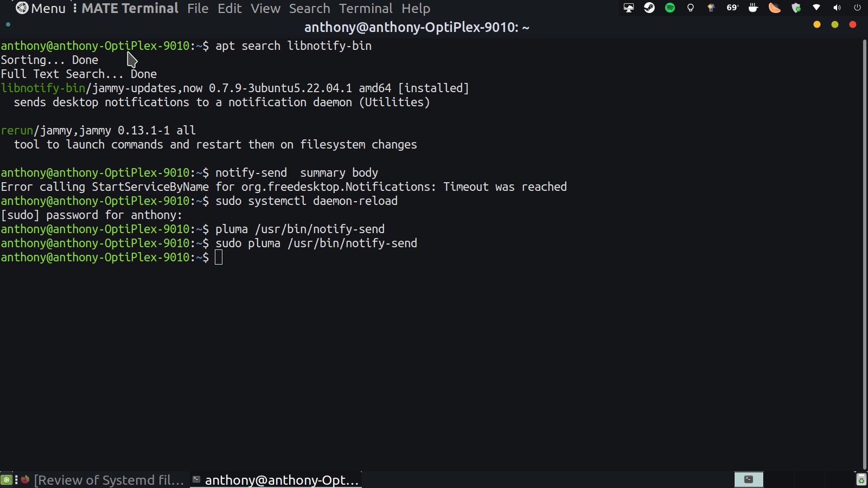This screenshot has height=488, width=868.
Task: Click the terminal vertical scrollbar
Action: click(865, 254)
